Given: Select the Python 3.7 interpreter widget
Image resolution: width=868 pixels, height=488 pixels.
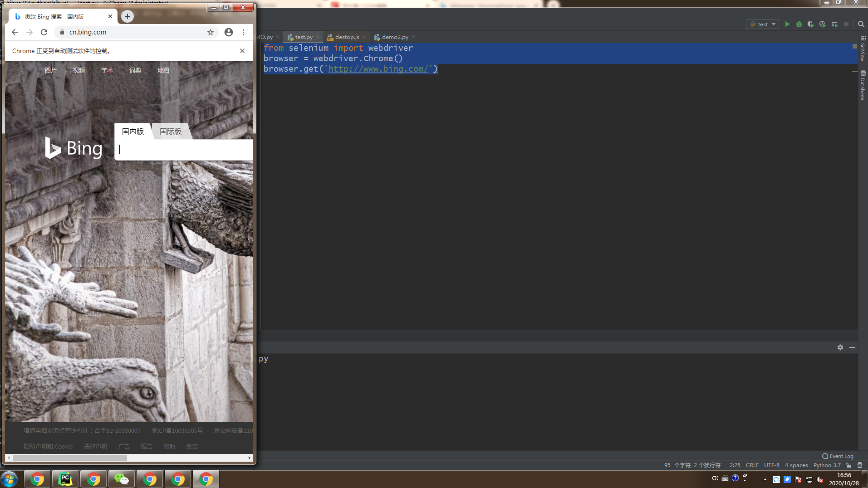Looking at the screenshot, I should (x=827, y=465).
